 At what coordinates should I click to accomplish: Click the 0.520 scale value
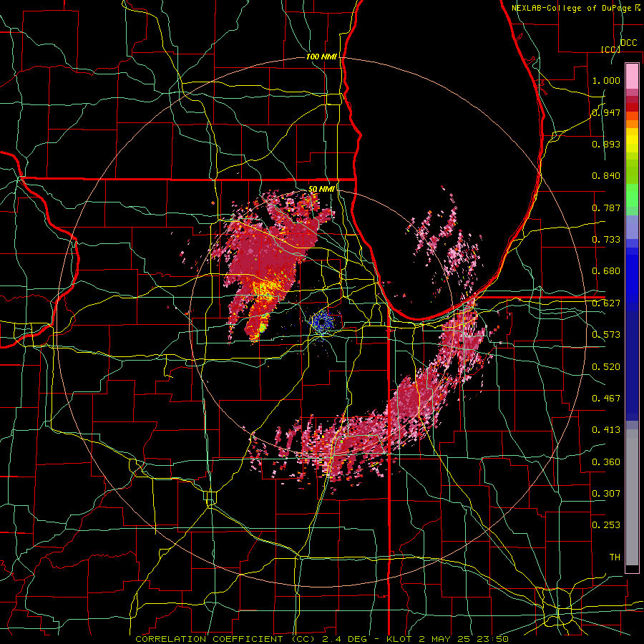click(x=606, y=367)
